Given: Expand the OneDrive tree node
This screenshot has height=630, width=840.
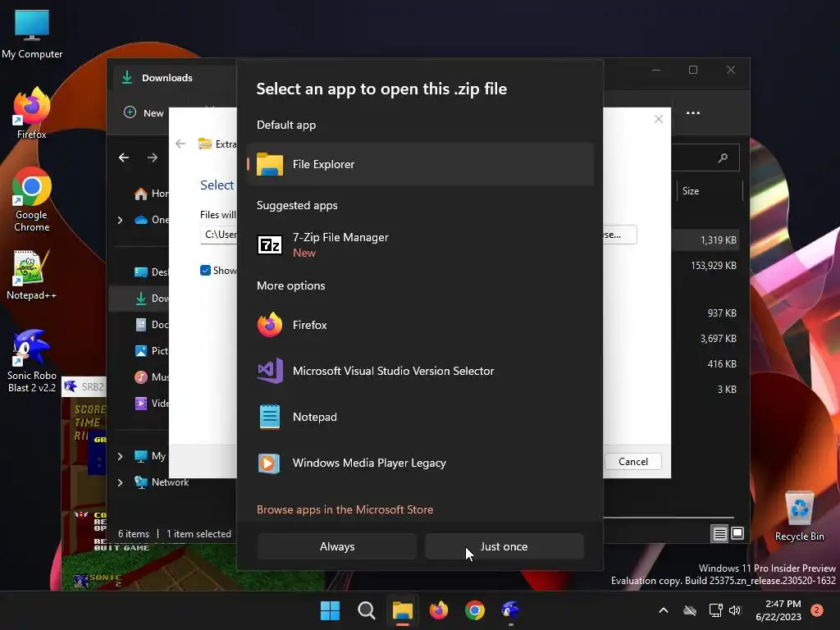Looking at the screenshot, I should tap(120, 220).
